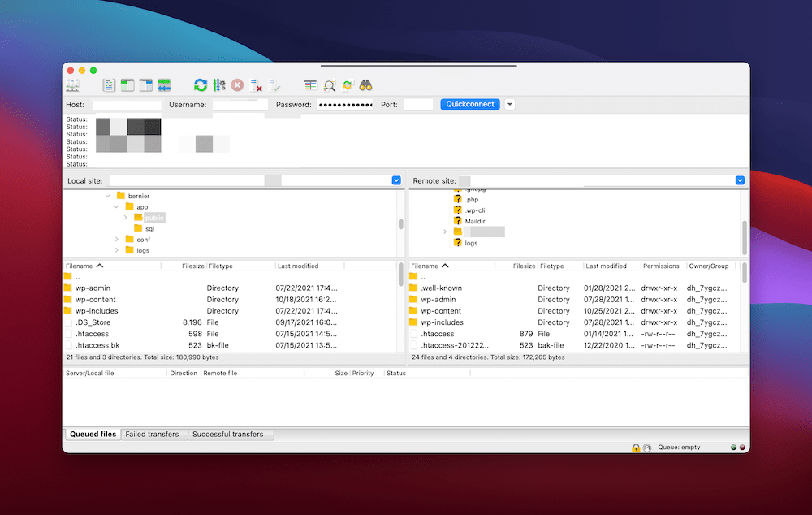Select the sql folder in local tree
The width and height of the screenshot is (812, 515).
pyautogui.click(x=149, y=228)
